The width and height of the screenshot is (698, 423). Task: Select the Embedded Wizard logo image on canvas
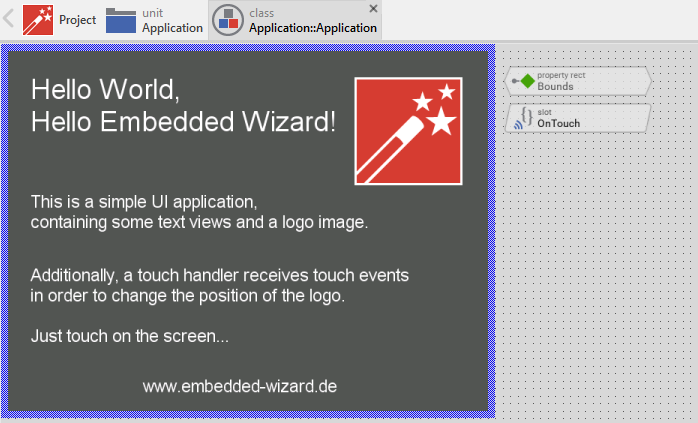pyautogui.click(x=408, y=130)
